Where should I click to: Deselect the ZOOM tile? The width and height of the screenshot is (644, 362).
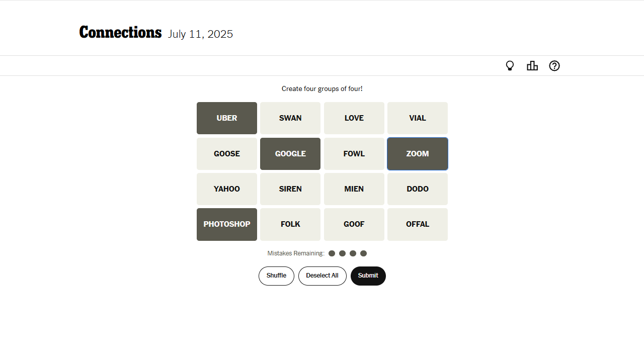pos(418,154)
